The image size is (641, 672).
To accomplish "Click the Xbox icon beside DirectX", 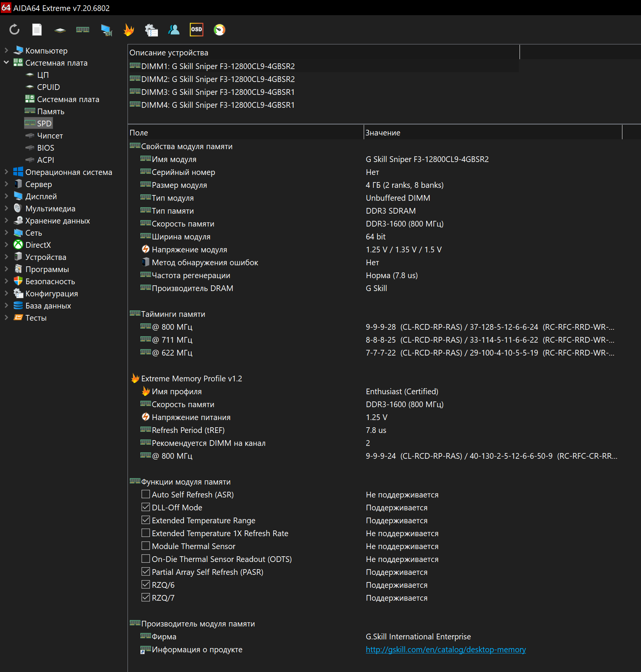I will click(x=18, y=245).
